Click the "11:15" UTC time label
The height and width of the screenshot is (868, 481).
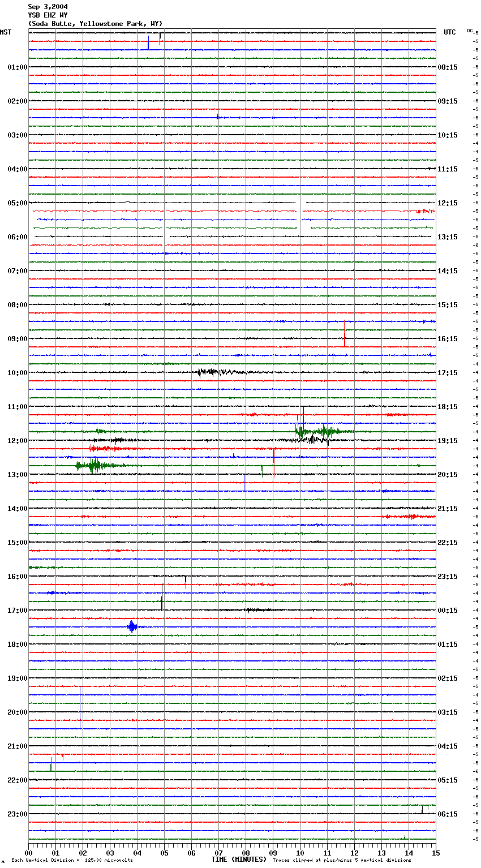tap(448, 169)
